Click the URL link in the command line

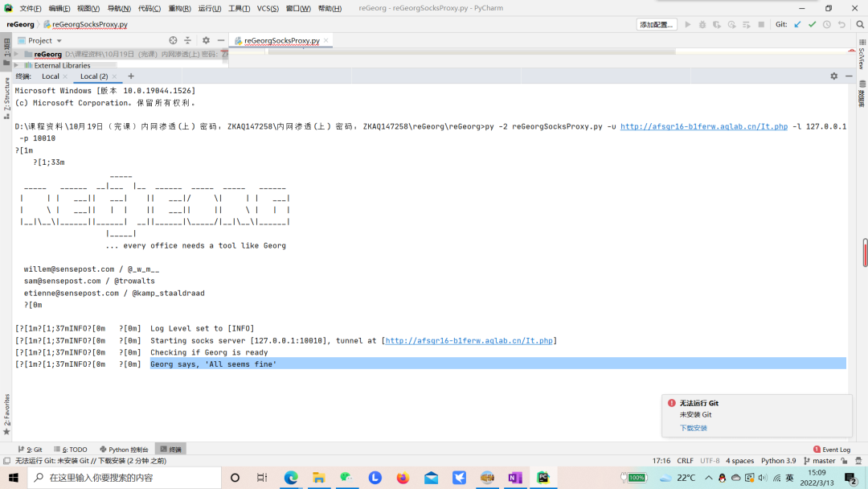click(703, 126)
